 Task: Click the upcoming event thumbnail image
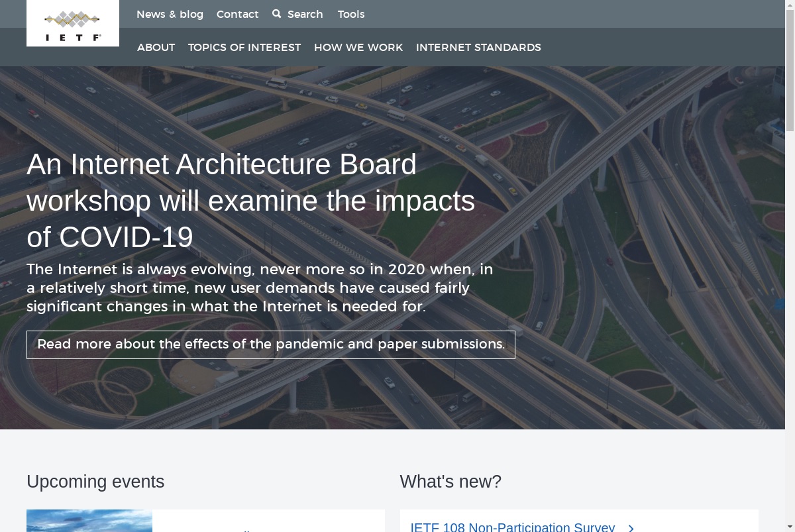[x=89, y=521]
